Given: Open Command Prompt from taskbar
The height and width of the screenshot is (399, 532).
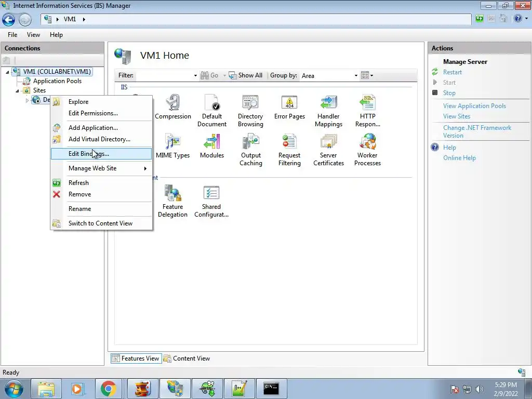Looking at the screenshot, I should point(271,389).
